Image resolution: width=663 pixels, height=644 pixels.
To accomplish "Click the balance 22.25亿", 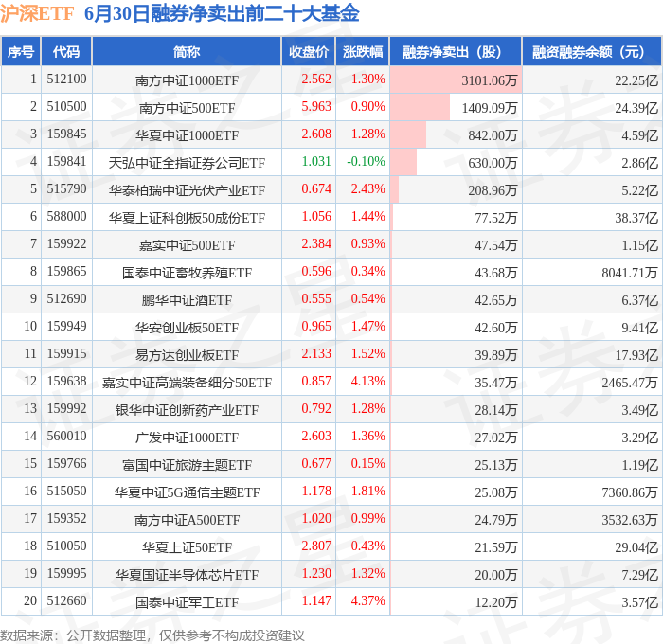I will click(x=636, y=80).
